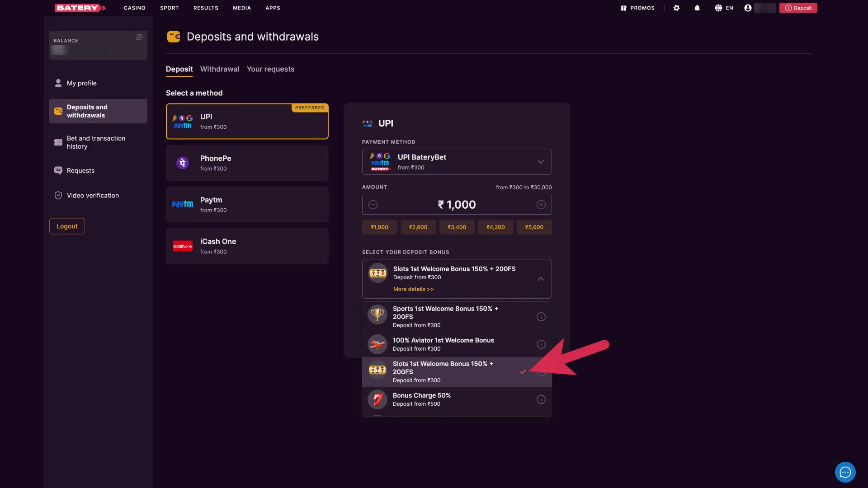This screenshot has height=488, width=868.
Task: Open the Apps menu
Action: coord(273,8)
